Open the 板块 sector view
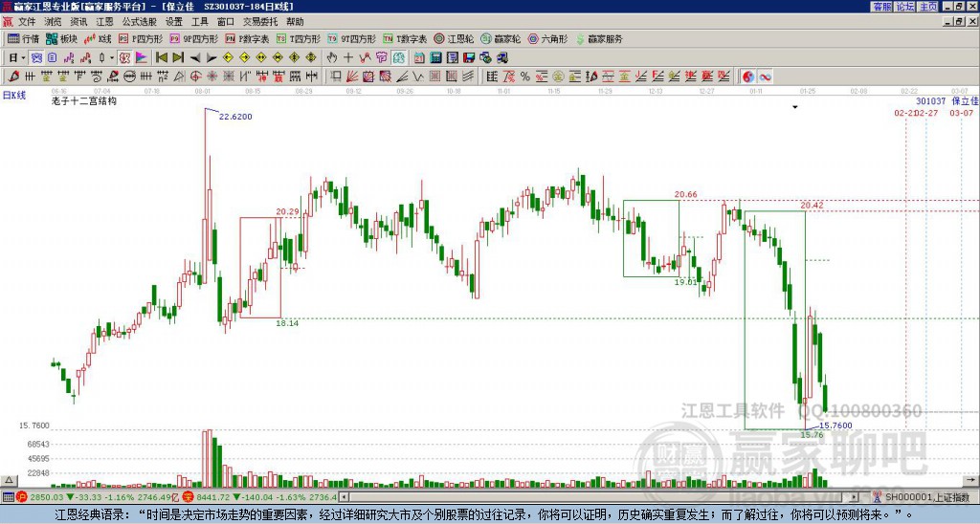980x524 pixels. [x=61, y=38]
